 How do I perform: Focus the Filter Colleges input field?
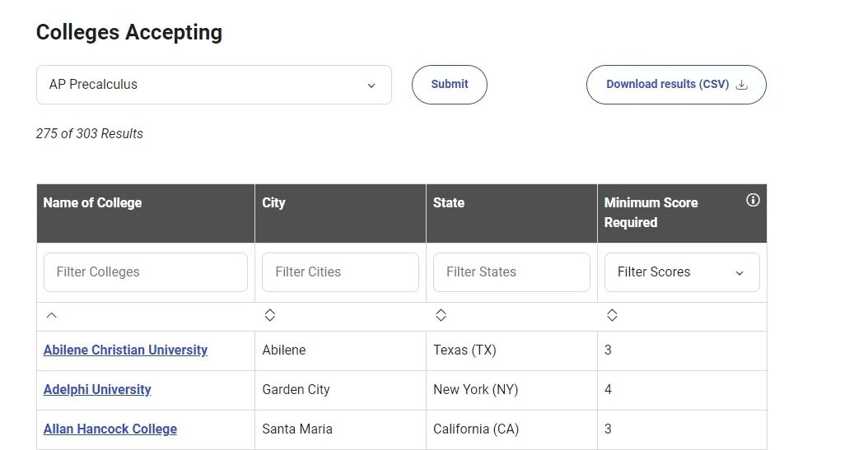click(x=145, y=272)
